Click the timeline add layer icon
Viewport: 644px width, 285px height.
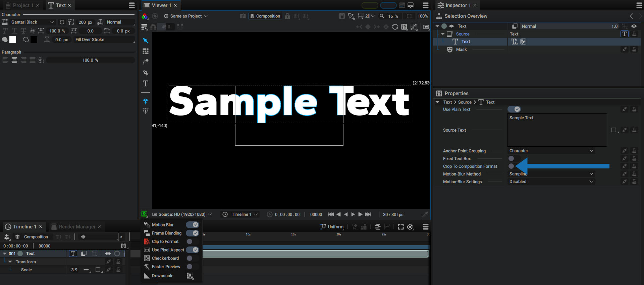pyautogui.click(x=7, y=237)
